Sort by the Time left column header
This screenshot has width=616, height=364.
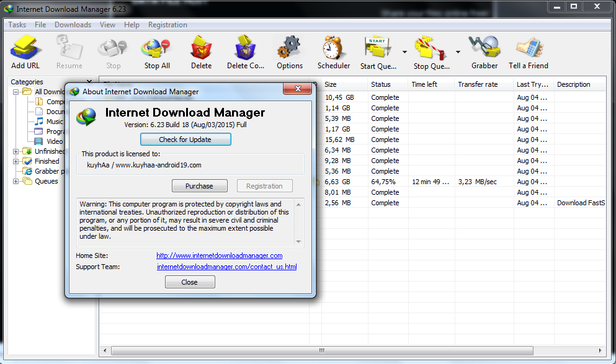click(431, 84)
